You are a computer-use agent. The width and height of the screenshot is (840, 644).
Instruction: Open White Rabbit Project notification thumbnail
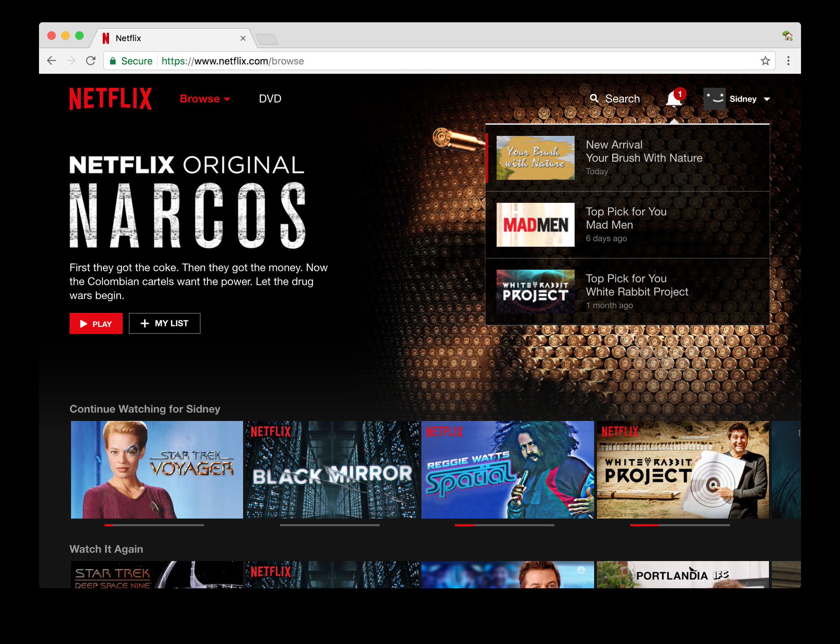tap(535, 291)
